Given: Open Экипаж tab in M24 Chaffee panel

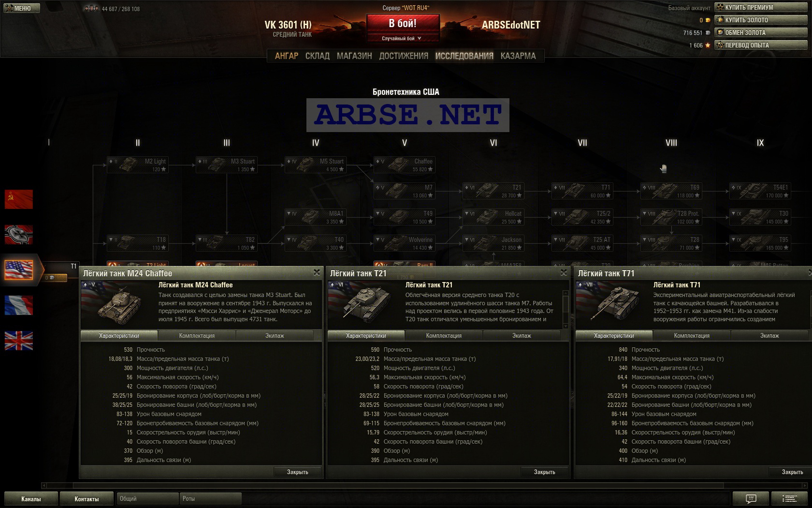Looking at the screenshot, I should (x=275, y=336).
